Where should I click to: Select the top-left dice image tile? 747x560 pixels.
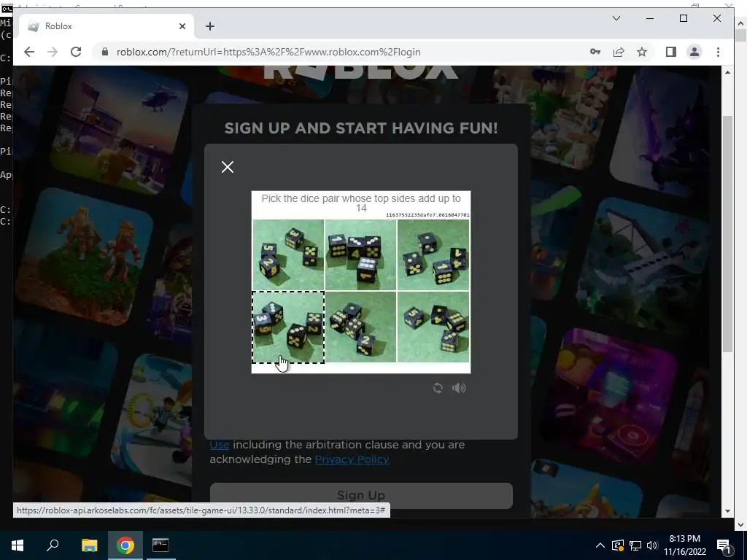tap(288, 254)
